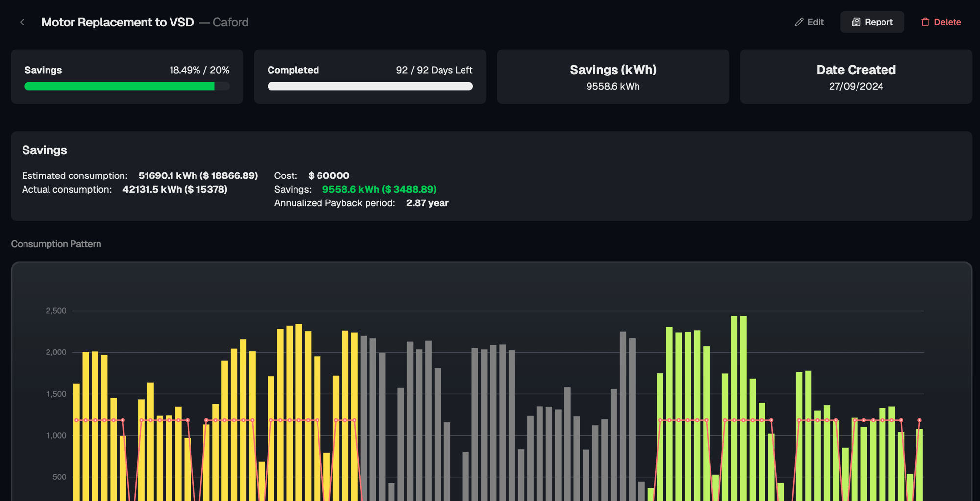Click the report document icon

coord(856,22)
